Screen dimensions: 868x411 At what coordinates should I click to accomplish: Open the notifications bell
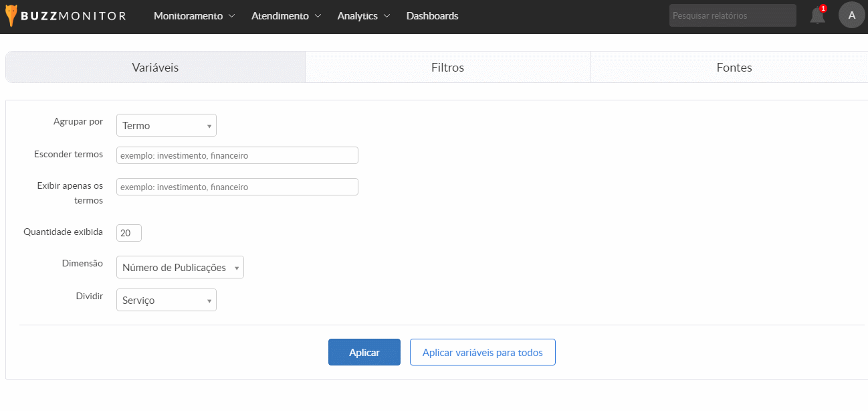click(x=817, y=16)
